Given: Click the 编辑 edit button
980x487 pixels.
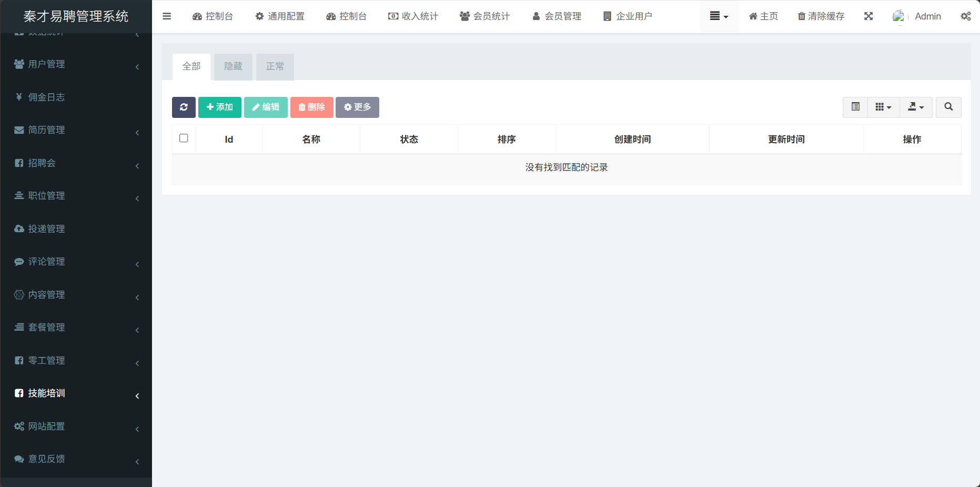Looking at the screenshot, I should pyautogui.click(x=266, y=107).
